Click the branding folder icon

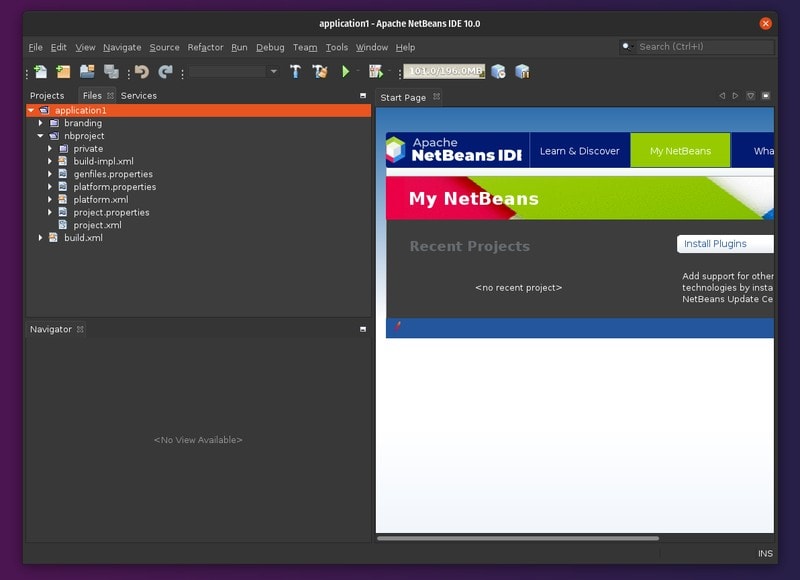(x=54, y=123)
